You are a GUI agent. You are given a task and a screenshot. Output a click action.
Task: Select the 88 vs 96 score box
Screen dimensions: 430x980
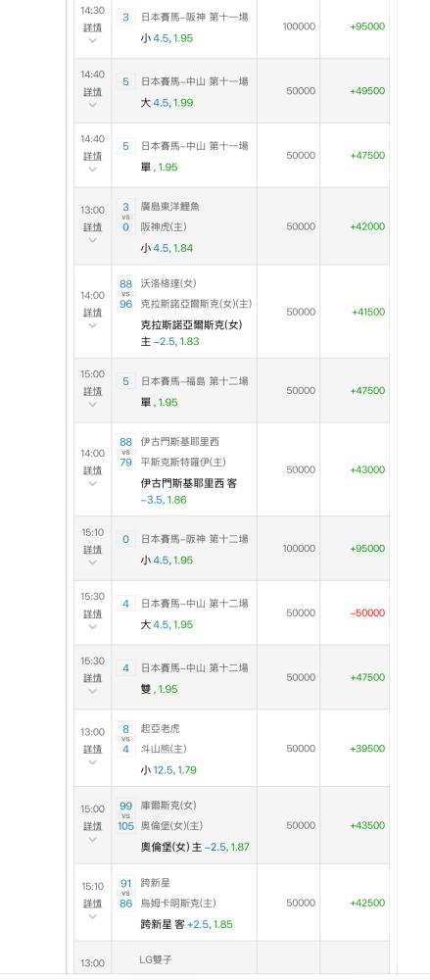pyautogui.click(x=125, y=294)
